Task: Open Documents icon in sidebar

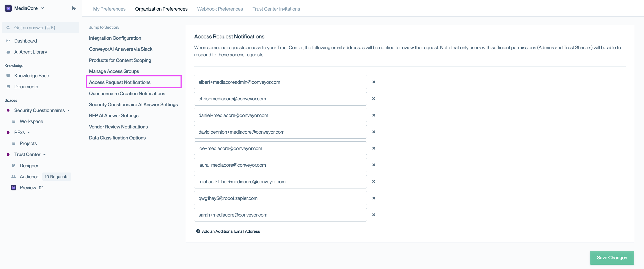Action: [x=8, y=87]
